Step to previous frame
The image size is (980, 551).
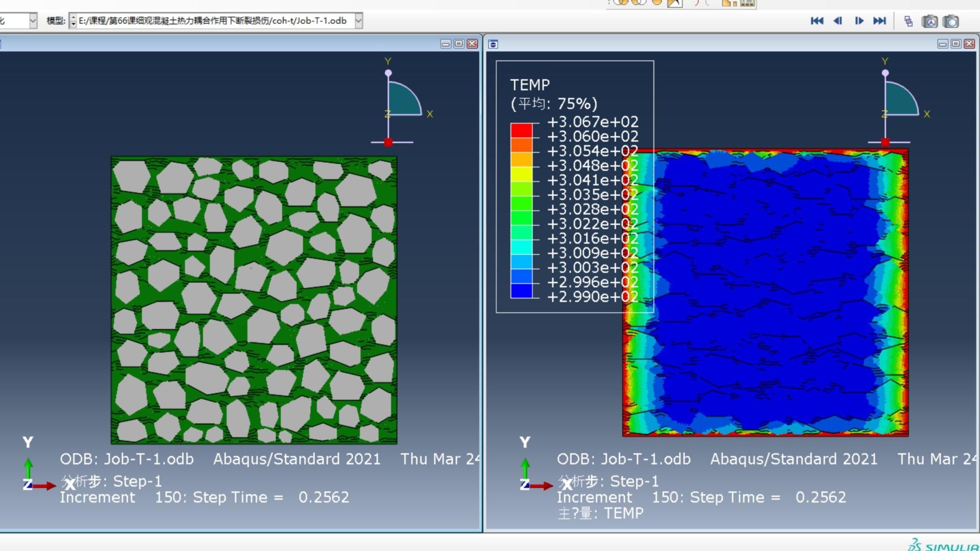click(837, 21)
